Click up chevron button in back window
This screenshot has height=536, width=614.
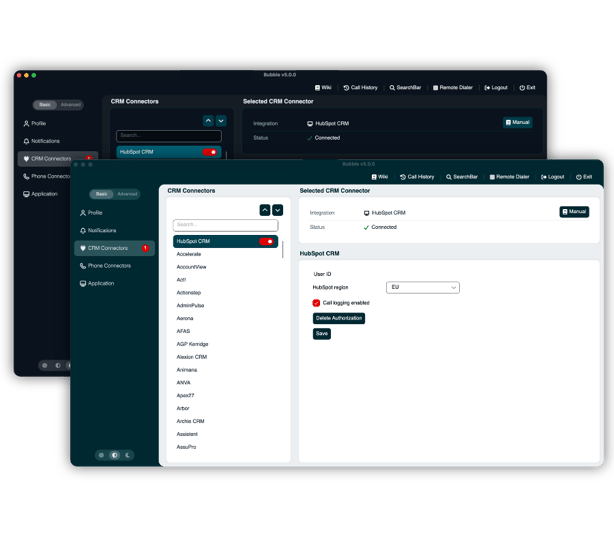pyautogui.click(x=208, y=121)
